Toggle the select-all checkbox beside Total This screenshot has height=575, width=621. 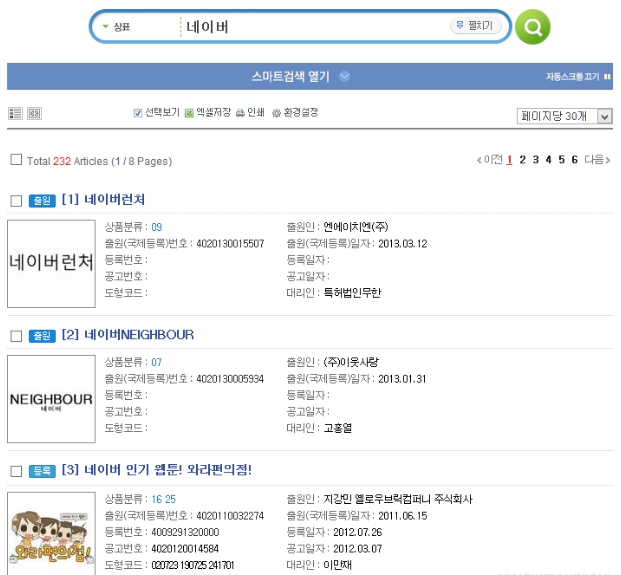pos(16,160)
